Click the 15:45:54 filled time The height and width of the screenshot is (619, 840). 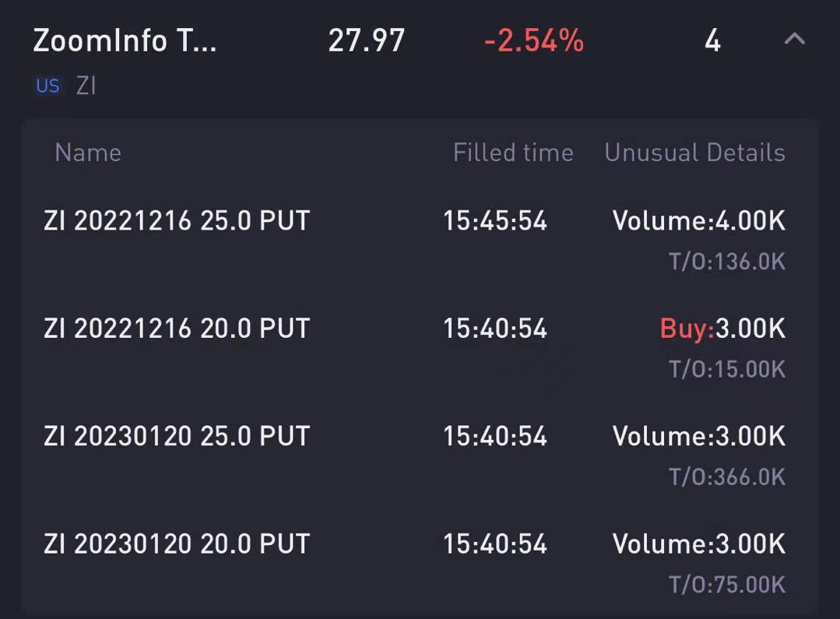(x=495, y=221)
